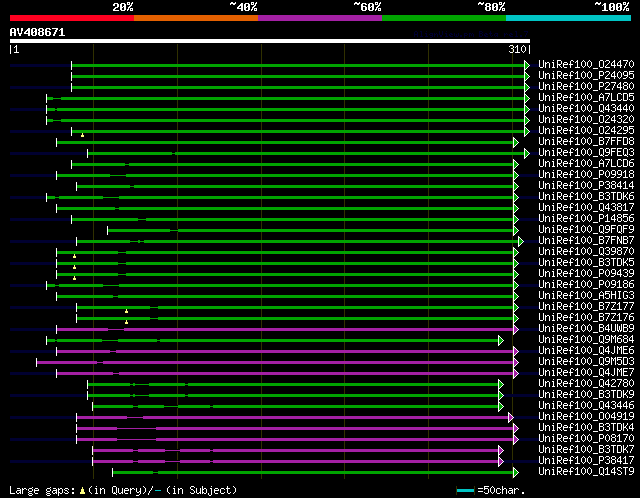
Task: Click the purple arrowhead beside UniRef100_B4UWB9
Action: 516,329
